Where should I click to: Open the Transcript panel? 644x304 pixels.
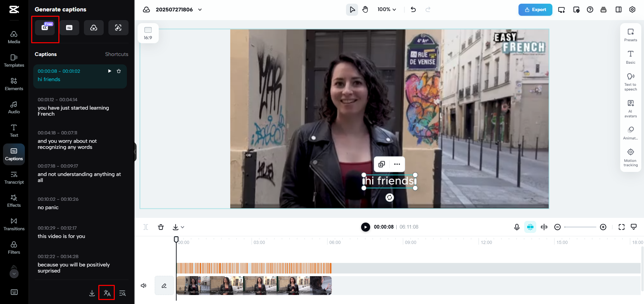point(14,178)
